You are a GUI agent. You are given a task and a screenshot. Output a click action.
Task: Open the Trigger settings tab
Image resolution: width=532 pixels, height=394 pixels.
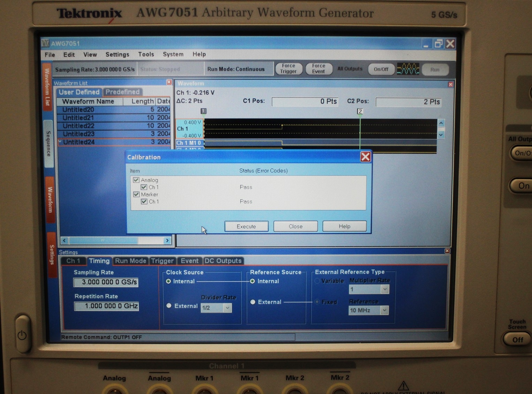pyautogui.click(x=162, y=261)
